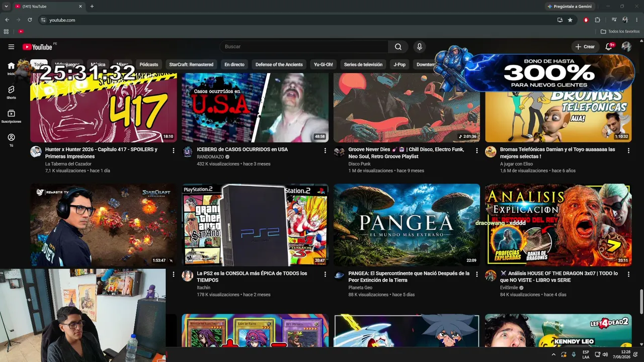Select the Series de televisión chip

(x=363, y=64)
